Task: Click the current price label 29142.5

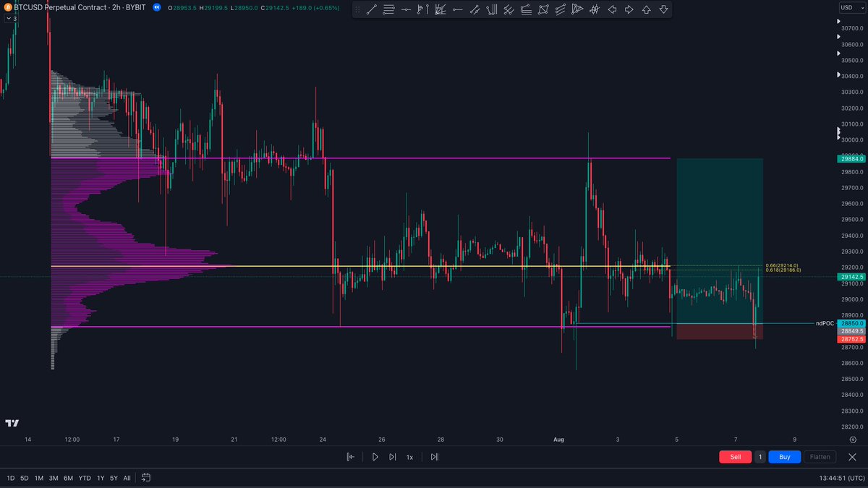Action: click(850, 277)
